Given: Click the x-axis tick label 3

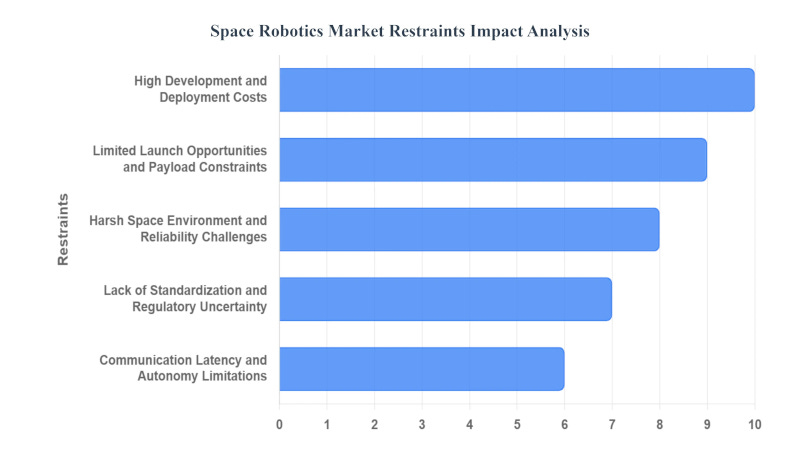Looking at the screenshot, I should [422, 424].
